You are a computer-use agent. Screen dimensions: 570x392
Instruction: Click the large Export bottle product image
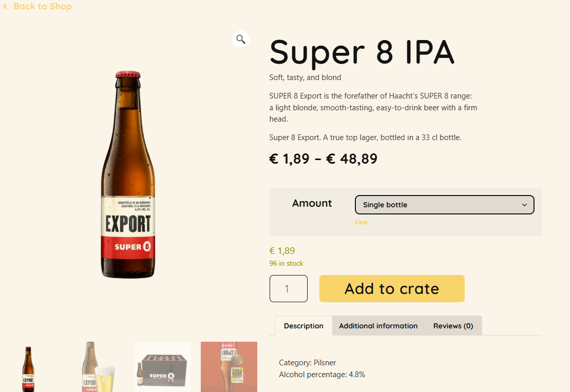[128, 175]
